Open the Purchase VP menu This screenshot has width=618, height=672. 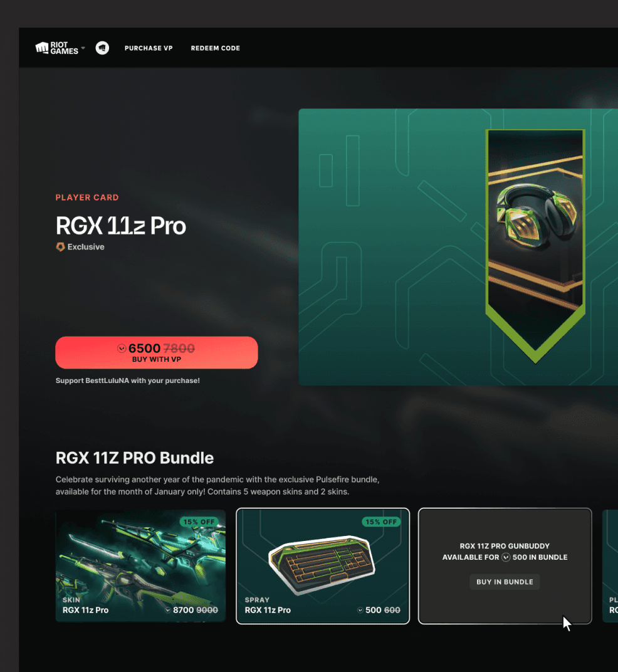149,48
